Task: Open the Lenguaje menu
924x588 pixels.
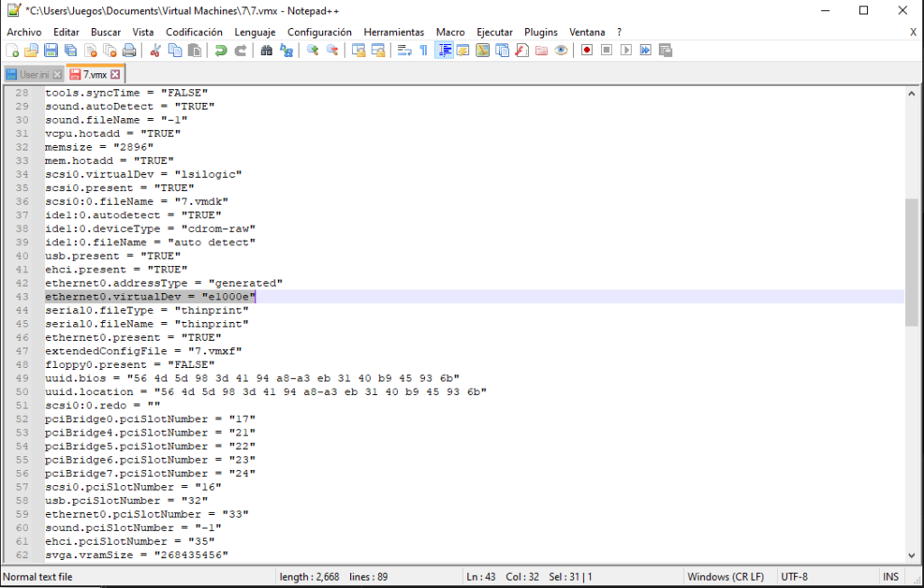Action: pos(255,32)
